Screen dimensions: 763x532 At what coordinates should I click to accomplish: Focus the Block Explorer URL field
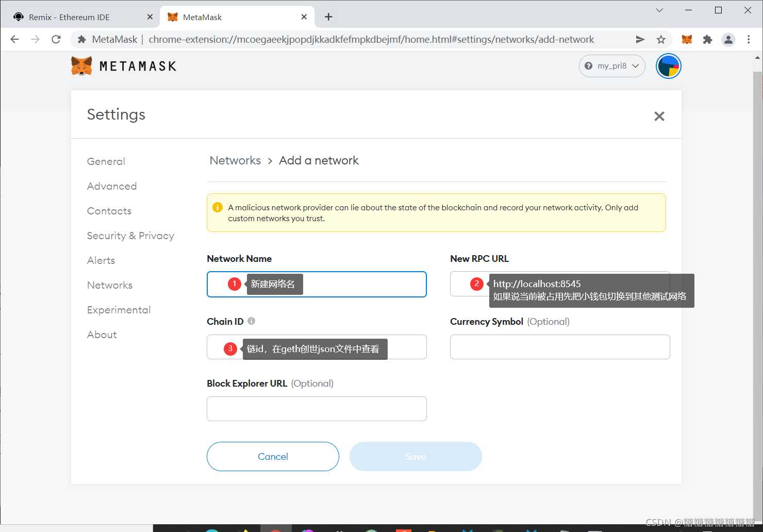[x=317, y=409]
